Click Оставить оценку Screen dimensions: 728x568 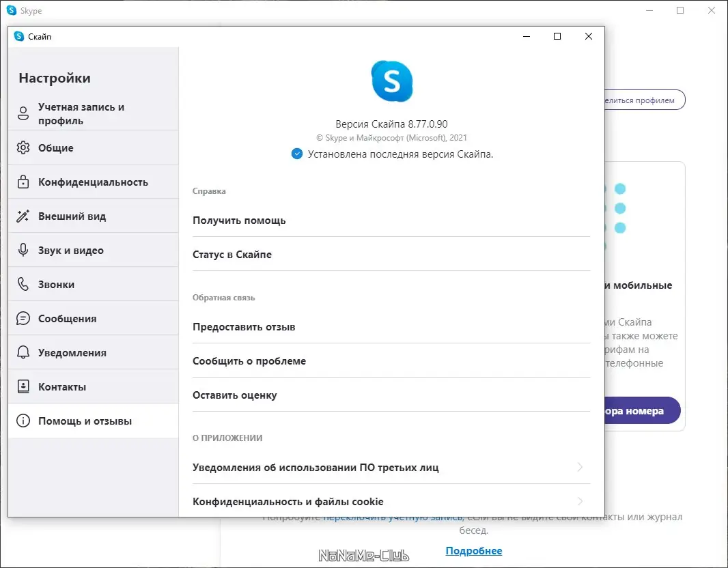[391, 395]
